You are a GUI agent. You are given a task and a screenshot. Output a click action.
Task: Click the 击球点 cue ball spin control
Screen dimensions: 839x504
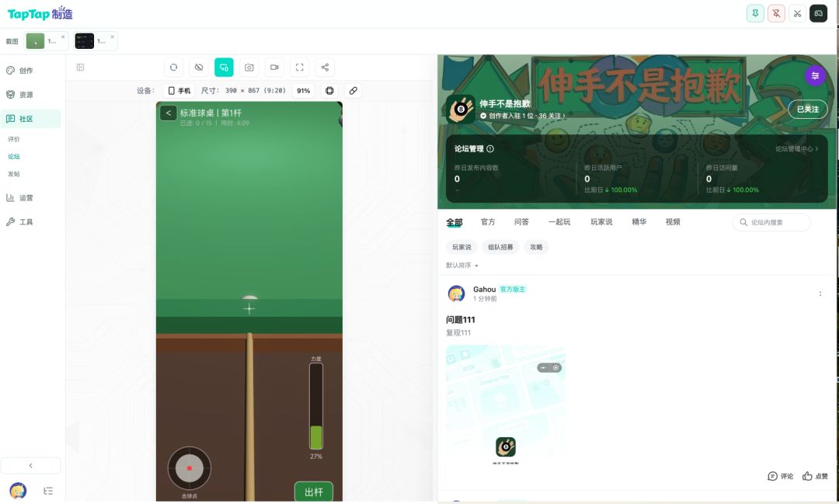190,468
